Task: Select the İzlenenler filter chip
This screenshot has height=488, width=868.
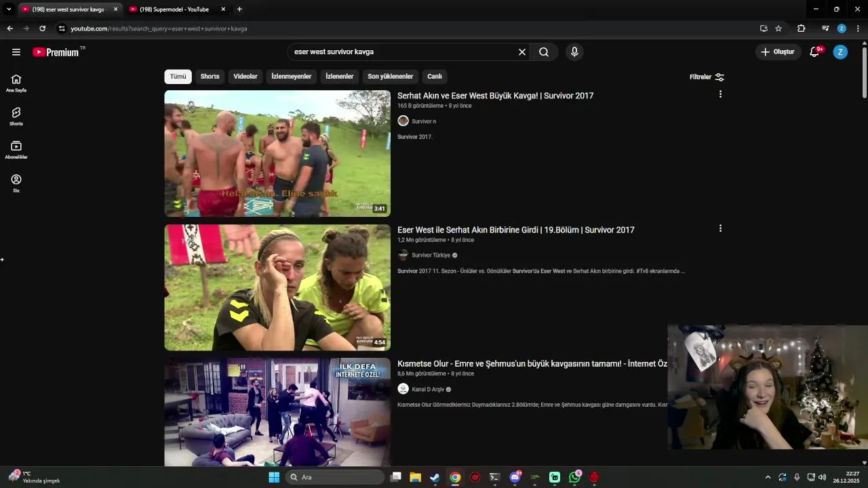Action: click(x=340, y=77)
